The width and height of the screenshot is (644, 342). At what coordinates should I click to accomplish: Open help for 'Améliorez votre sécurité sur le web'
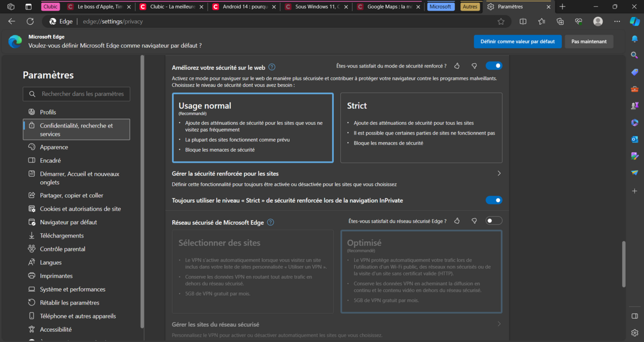click(x=272, y=68)
